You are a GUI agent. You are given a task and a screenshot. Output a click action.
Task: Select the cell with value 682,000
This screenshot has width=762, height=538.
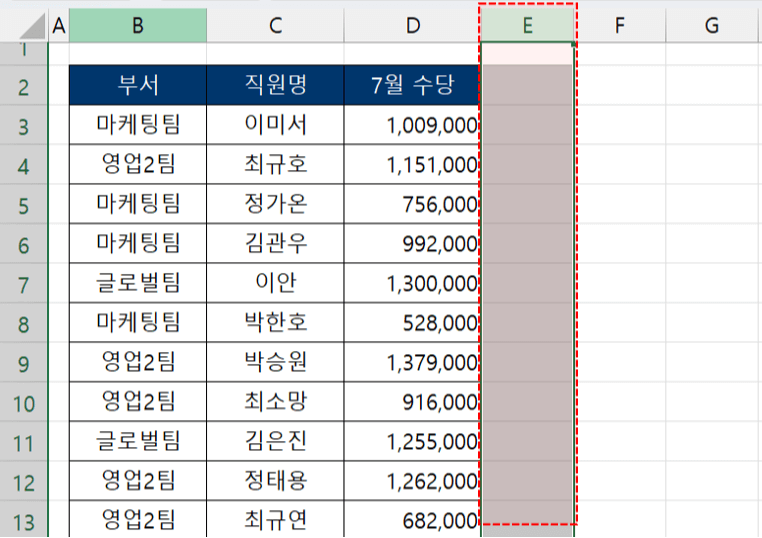point(412,520)
